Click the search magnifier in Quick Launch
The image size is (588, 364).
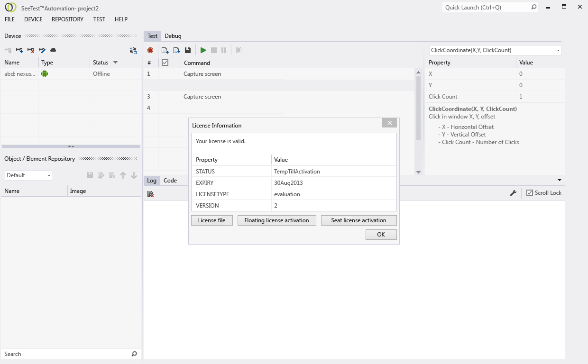coord(534,7)
